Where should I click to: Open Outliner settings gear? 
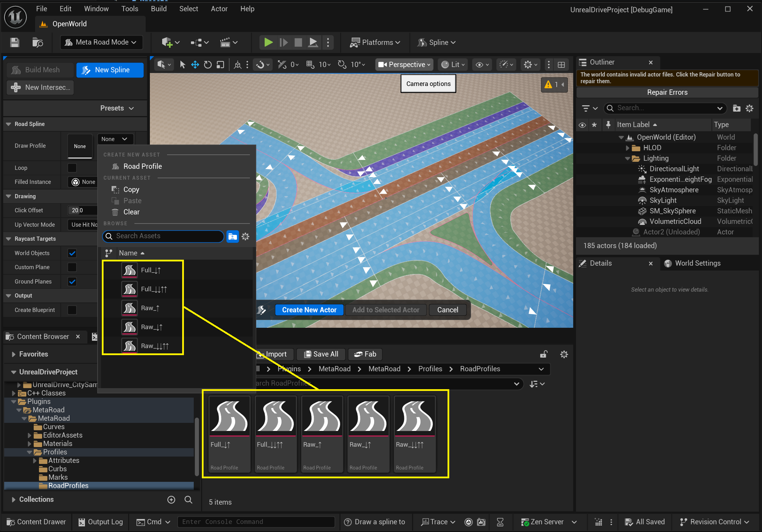[x=749, y=108]
